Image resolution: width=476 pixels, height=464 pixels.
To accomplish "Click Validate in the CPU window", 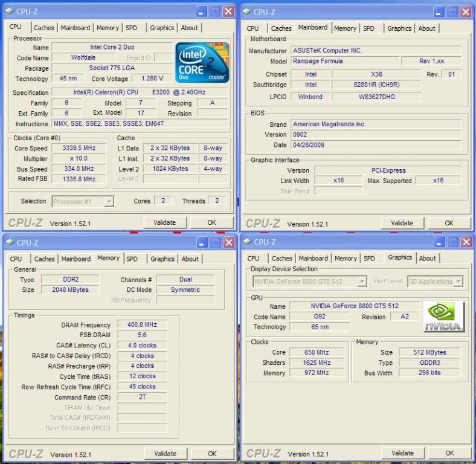I will coord(165,222).
